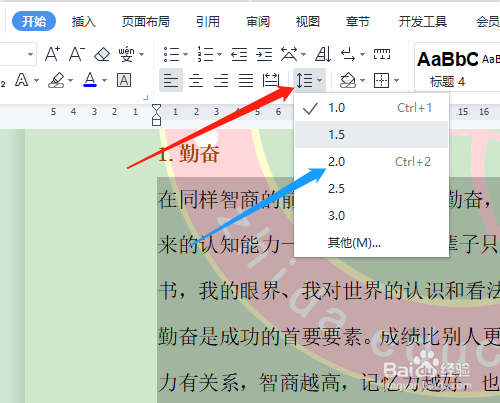The height and width of the screenshot is (403, 500).
Task: Toggle center text alignment
Action: tap(196, 80)
